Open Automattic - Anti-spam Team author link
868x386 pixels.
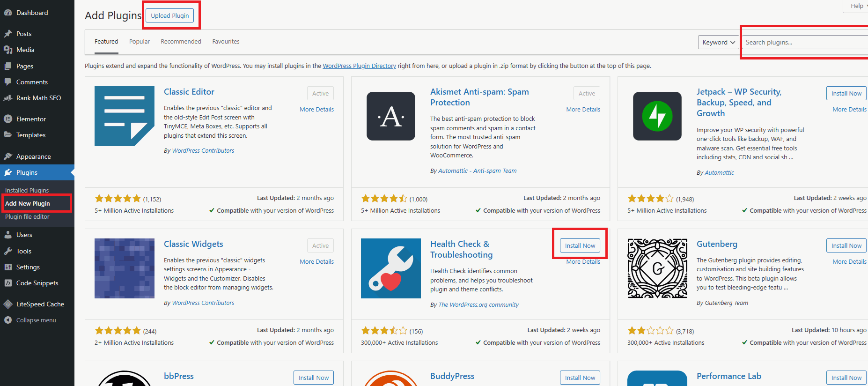click(x=478, y=171)
